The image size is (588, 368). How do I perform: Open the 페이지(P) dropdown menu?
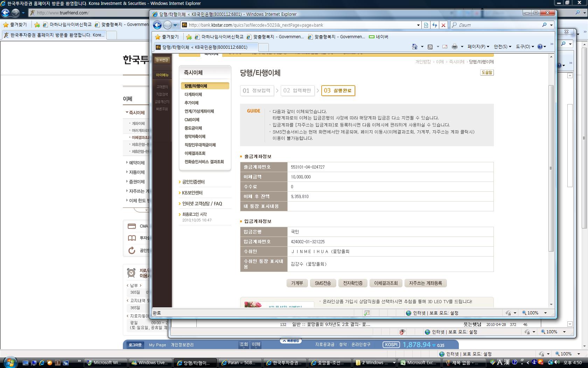[478, 47]
